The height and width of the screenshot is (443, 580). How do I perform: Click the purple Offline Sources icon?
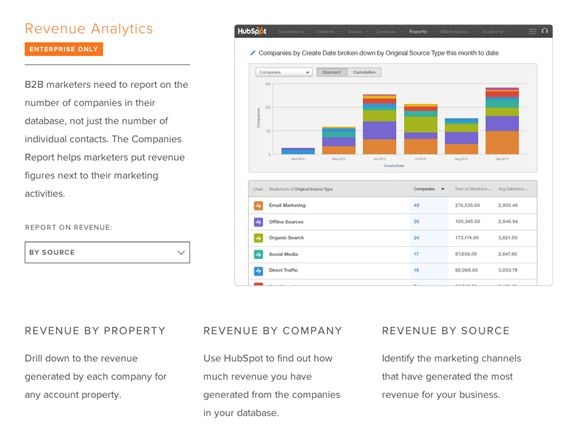point(259,222)
